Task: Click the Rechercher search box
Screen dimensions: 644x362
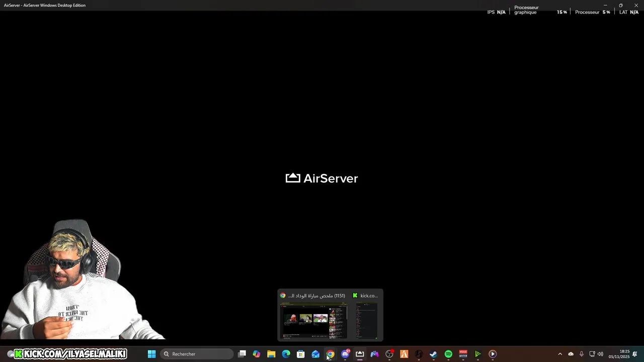Action: click(197, 354)
